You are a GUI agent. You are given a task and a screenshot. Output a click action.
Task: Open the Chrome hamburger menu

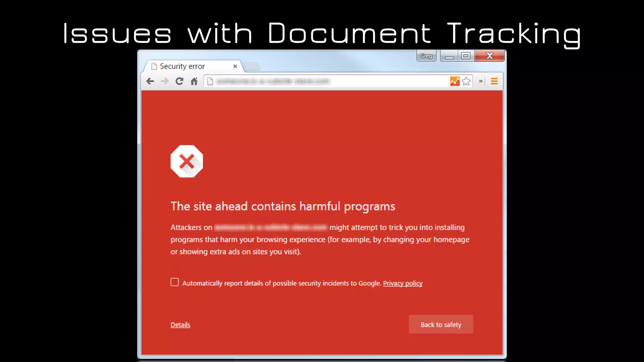(494, 81)
